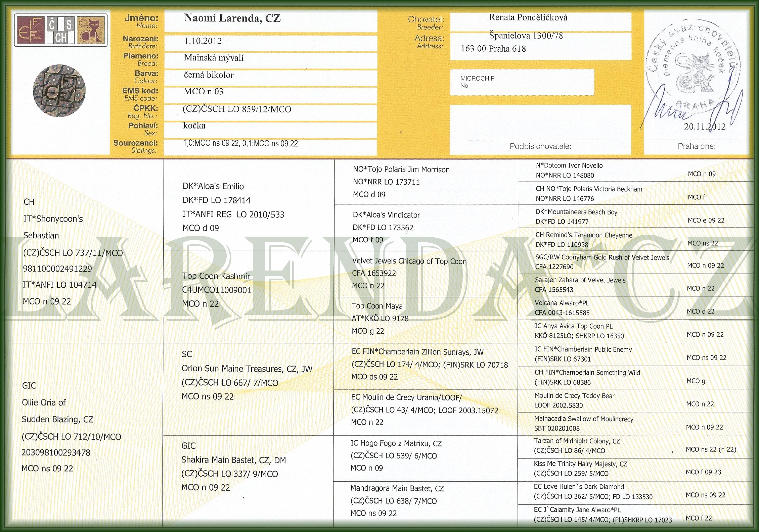Click 'CH NO*Tojo Polaris Victoria Beckham'
The height and width of the screenshot is (532, 759).
[x=589, y=189]
